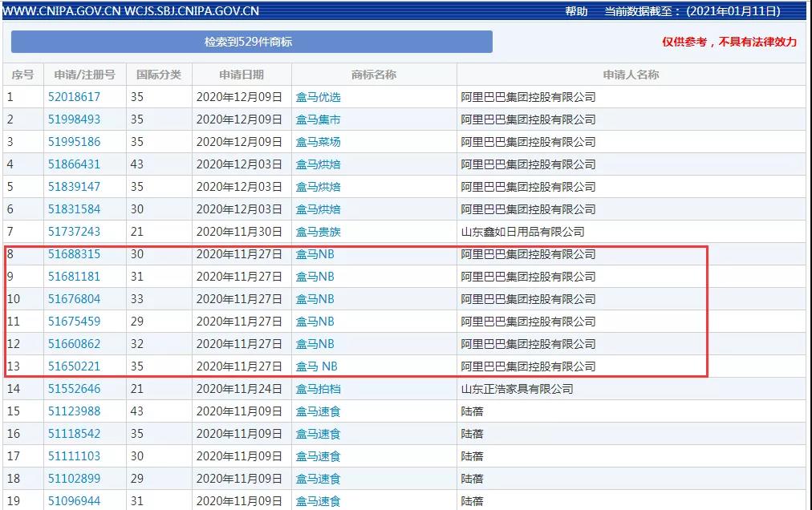Select the 盒马集市 trademark name
The height and width of the screenshot is (510, 812).
(x=318, y=119)
